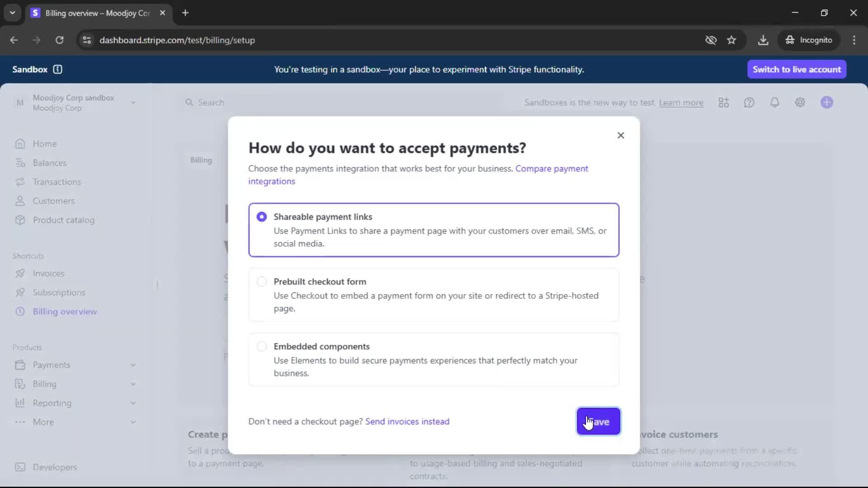Click Switch to live account button
Viewport: 868px width, 488px height.
point(796,70)
